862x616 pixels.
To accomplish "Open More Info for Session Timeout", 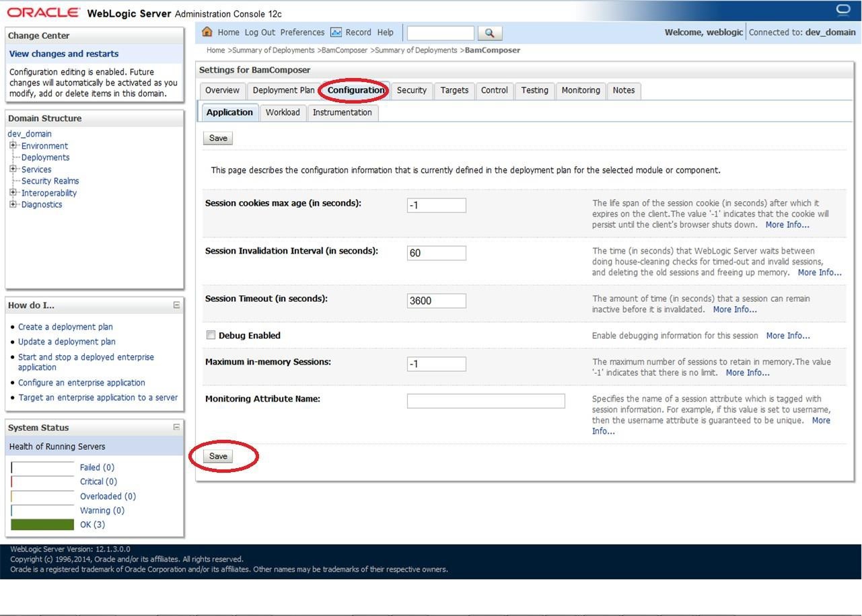I will click(735, 309).
